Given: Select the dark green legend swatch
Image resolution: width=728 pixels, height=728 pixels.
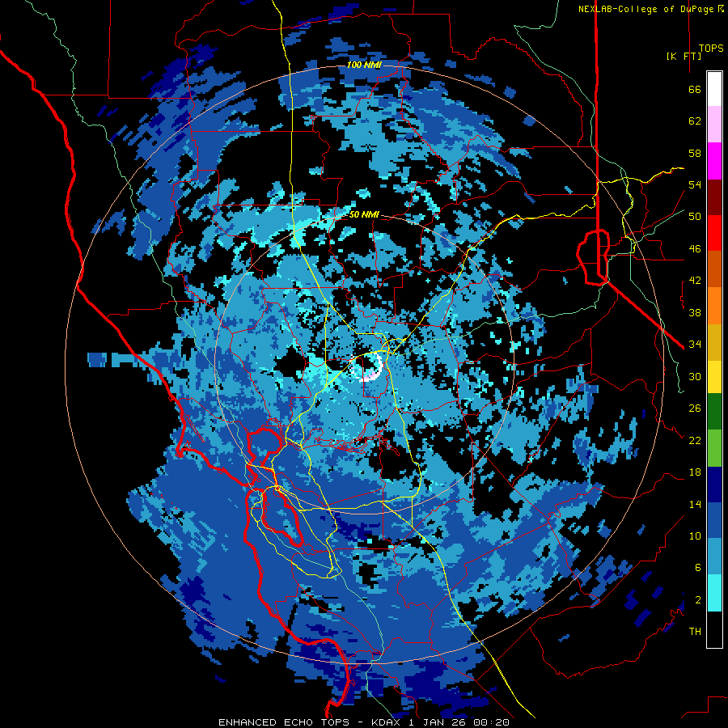Looking at the screenshot, I should tap(714, 412).
